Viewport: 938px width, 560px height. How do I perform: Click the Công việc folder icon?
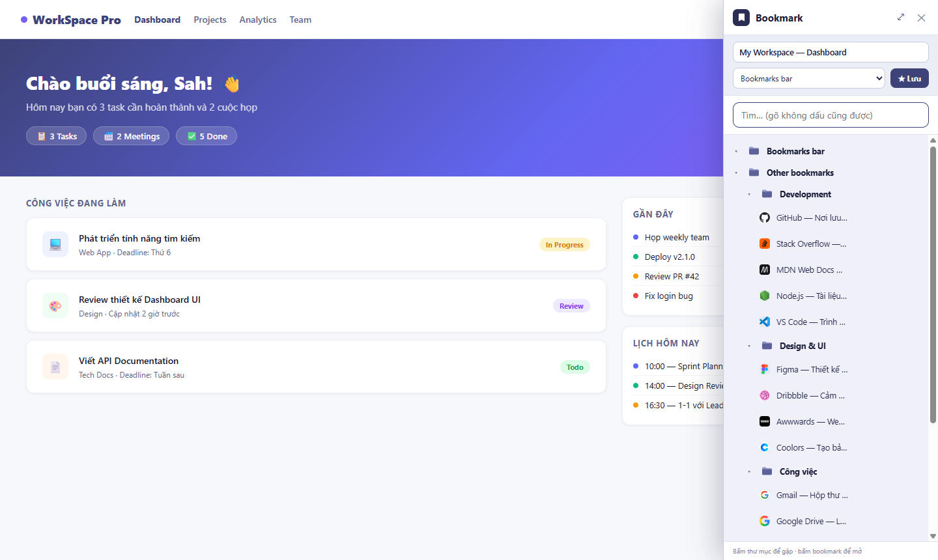pos(767,471)
